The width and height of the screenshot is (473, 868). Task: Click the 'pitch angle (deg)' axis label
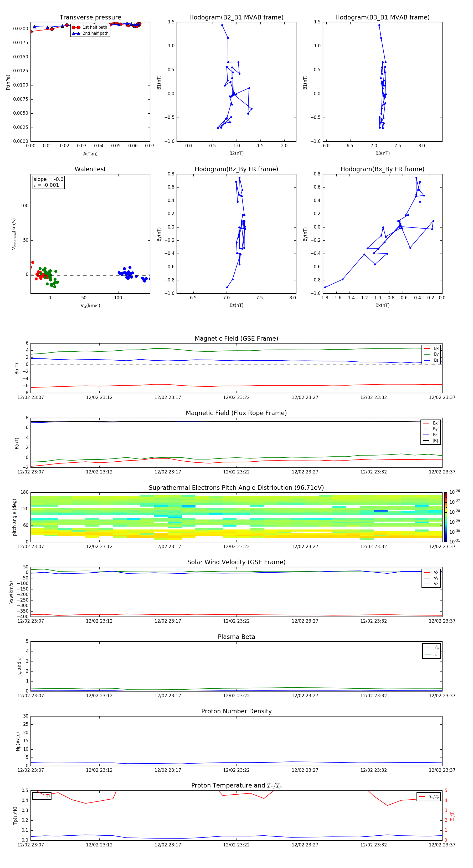pyautogui.click(x=14, y=517)
